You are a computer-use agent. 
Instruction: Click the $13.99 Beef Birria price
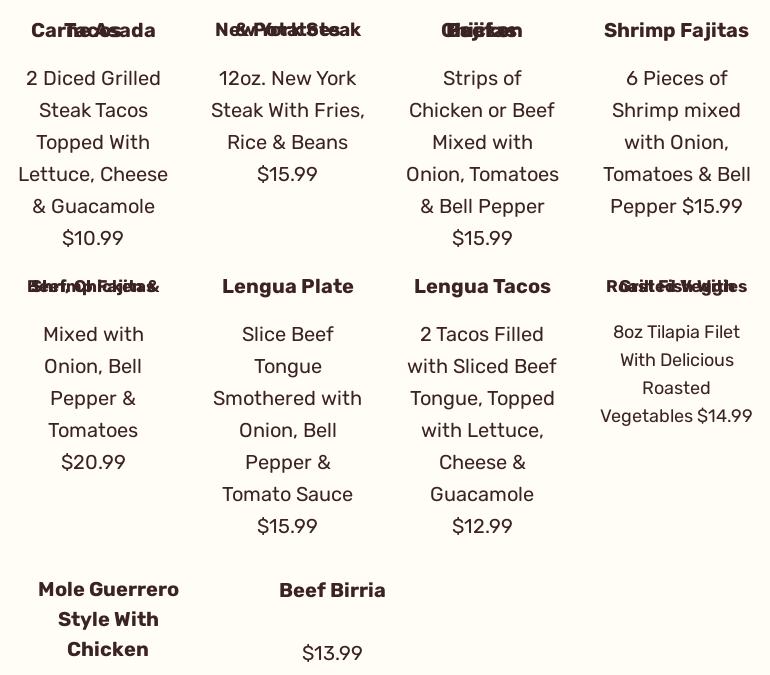332,653
